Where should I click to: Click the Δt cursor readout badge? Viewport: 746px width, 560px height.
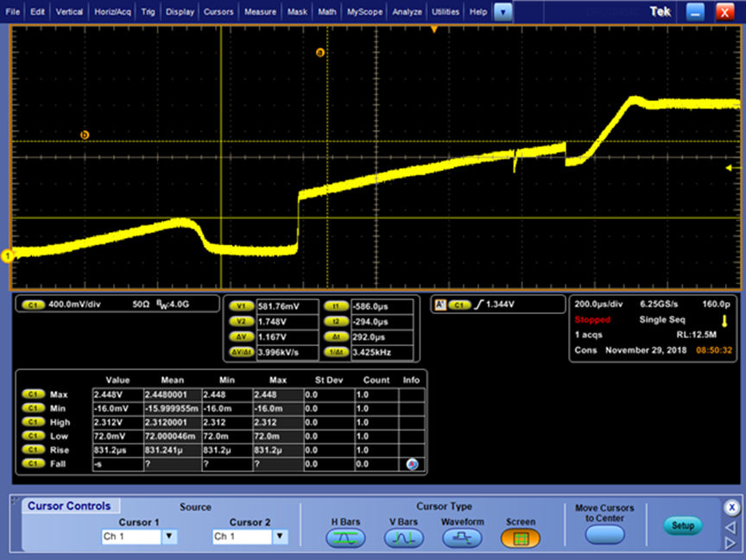(x=336, y=337)
